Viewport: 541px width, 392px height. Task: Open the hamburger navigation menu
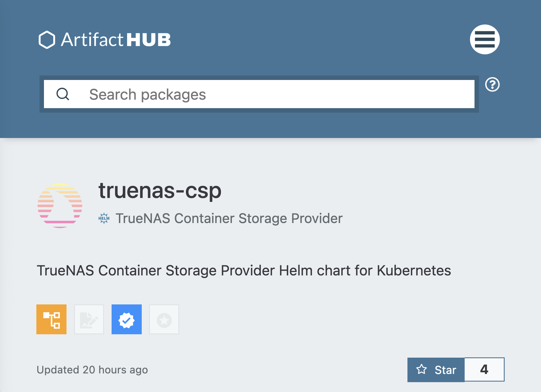485,39
